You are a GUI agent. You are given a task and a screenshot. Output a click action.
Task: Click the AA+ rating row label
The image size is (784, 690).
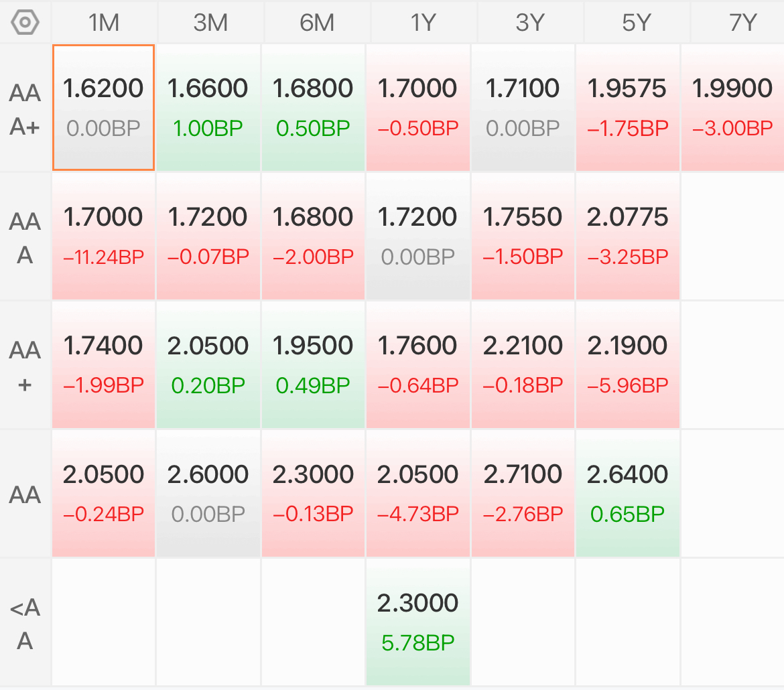tap(25, 366)
